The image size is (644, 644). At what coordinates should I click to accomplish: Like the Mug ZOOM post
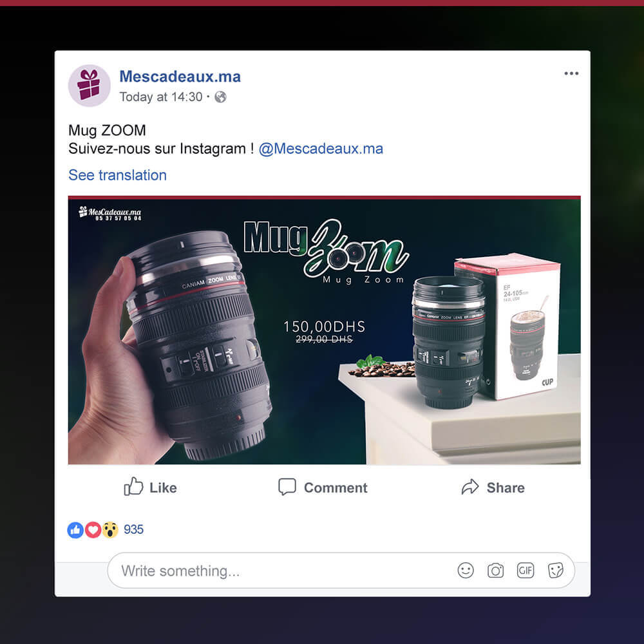149,488
